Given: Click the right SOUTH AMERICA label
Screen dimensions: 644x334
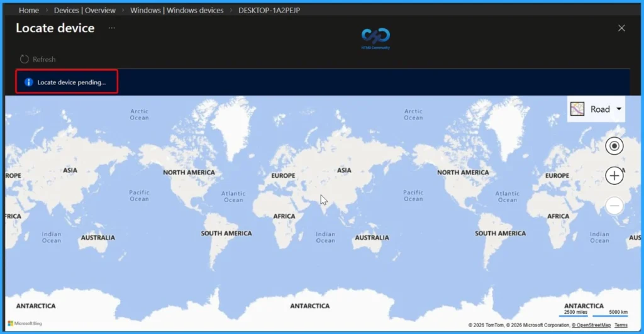Looking at the screenshot, I should [500, 233].
